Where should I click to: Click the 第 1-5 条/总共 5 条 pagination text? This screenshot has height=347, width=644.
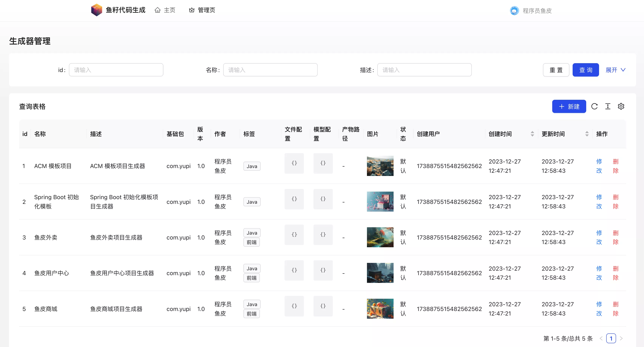click(568, 339)
